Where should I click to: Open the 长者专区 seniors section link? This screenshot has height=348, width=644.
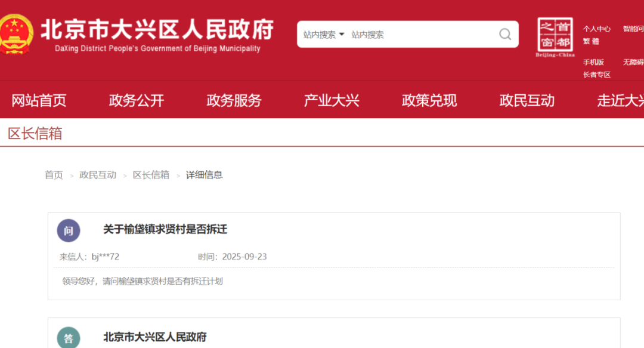coord(596,75)
